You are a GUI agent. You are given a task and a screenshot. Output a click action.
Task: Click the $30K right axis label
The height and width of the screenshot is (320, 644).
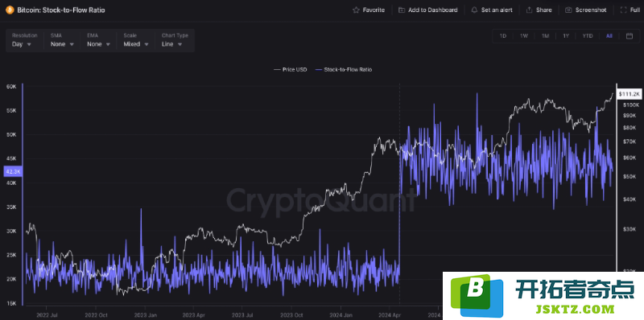(x=630, y=229)
